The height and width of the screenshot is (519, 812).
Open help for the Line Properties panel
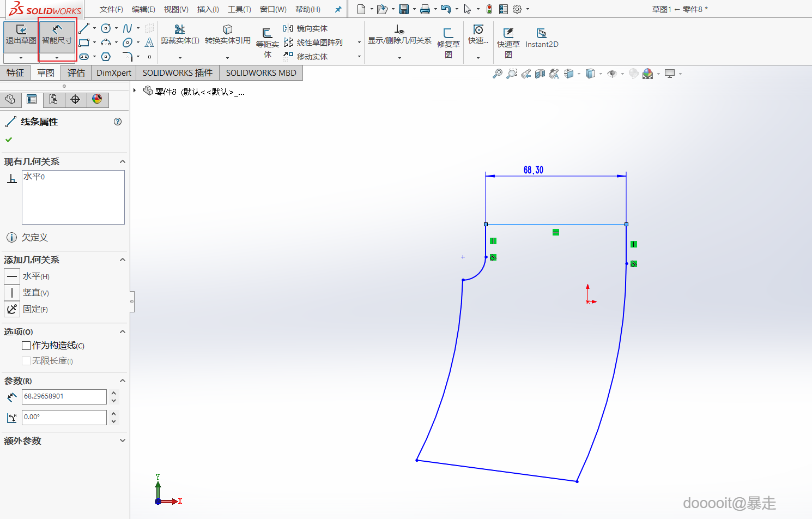118,122
